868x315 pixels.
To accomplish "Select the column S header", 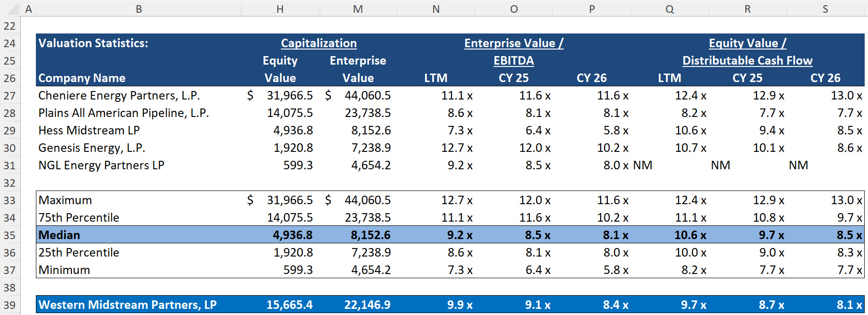I will click(x=825, y=9).
